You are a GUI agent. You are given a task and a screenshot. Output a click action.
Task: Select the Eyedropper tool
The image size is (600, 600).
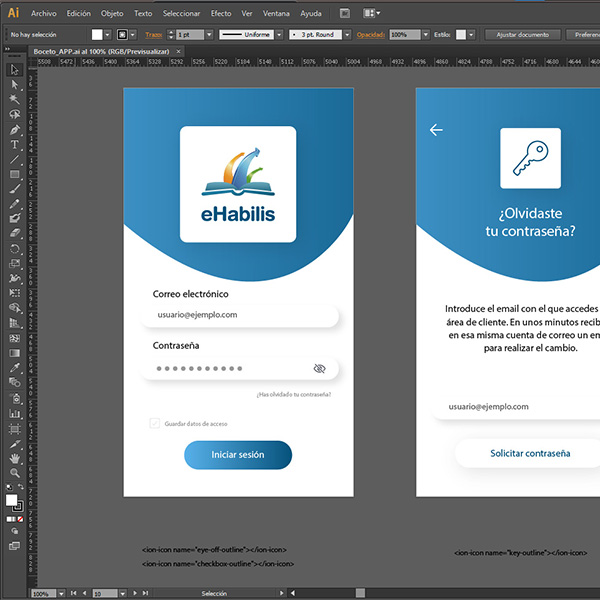pyautogui.click(x=15, y=368)
